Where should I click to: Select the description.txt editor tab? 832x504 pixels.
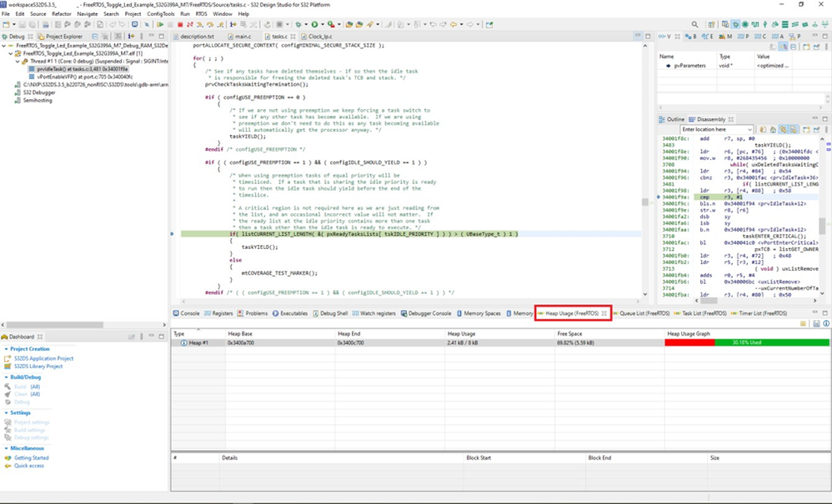click(193, 37)
